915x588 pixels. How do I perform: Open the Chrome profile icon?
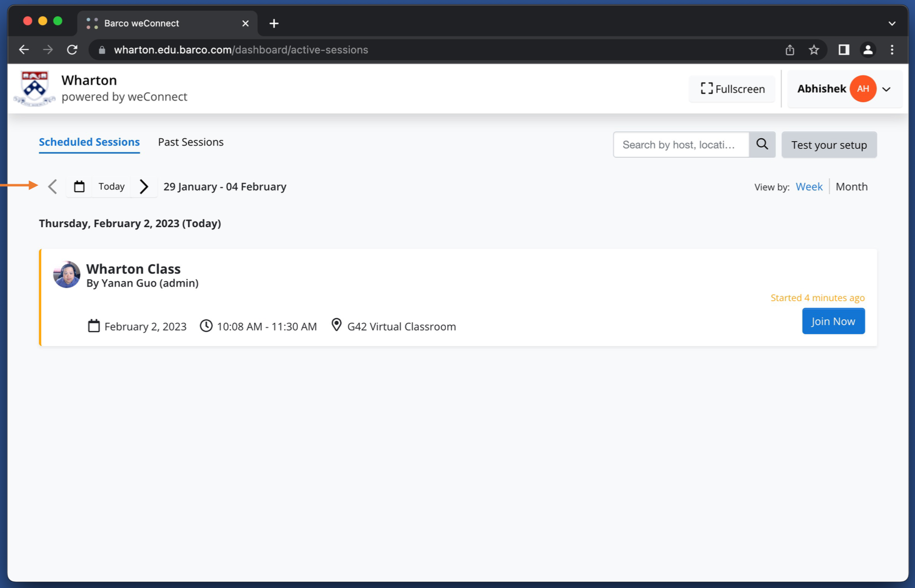tap(868, 50)
